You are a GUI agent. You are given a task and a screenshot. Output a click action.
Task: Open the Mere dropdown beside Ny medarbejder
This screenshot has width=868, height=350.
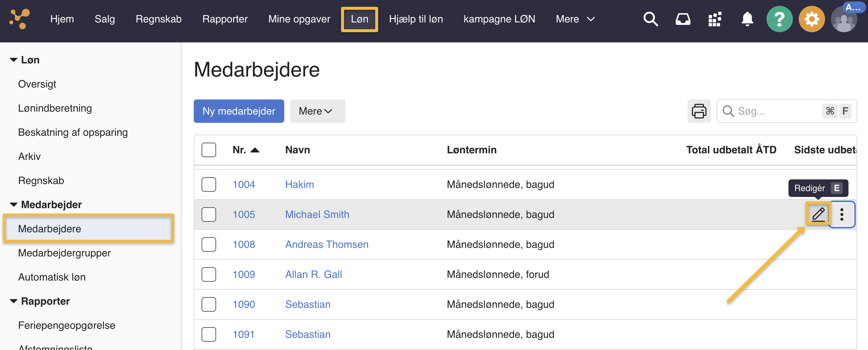[317, 111]
